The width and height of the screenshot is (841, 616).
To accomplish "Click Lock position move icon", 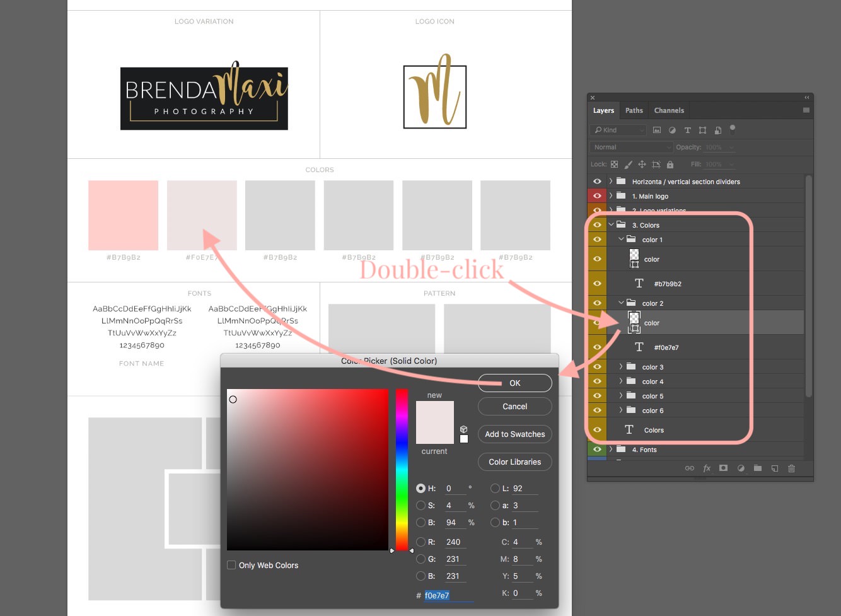I will tap(642, 164).
